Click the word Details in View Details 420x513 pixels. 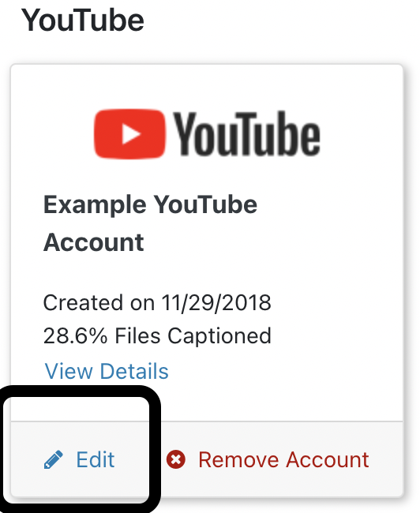tap(134, 372)
